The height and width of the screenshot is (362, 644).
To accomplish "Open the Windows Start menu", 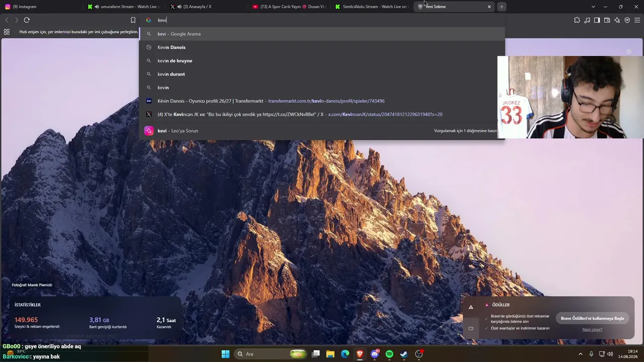I will pyautogui.click(x=225, y=354).
